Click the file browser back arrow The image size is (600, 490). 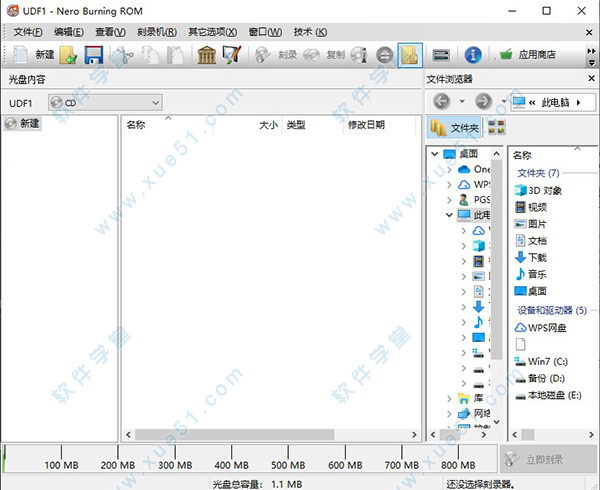pos(442,101)
